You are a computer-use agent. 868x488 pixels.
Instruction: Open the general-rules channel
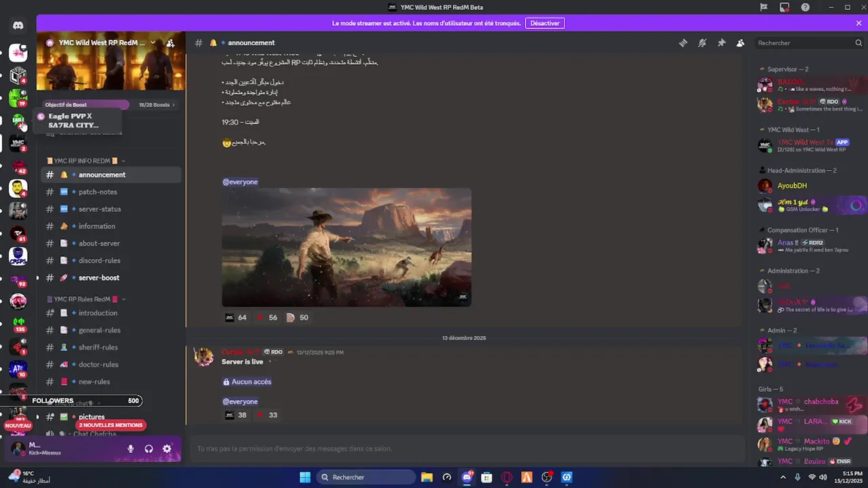pyautogui.click(x=111, y=330)
